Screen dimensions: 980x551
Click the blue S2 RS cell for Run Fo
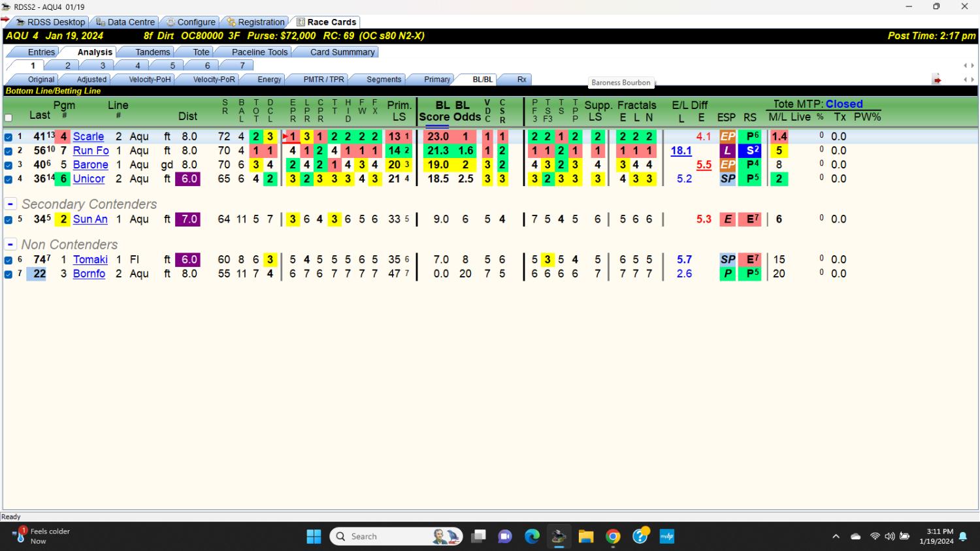(750, 151)
